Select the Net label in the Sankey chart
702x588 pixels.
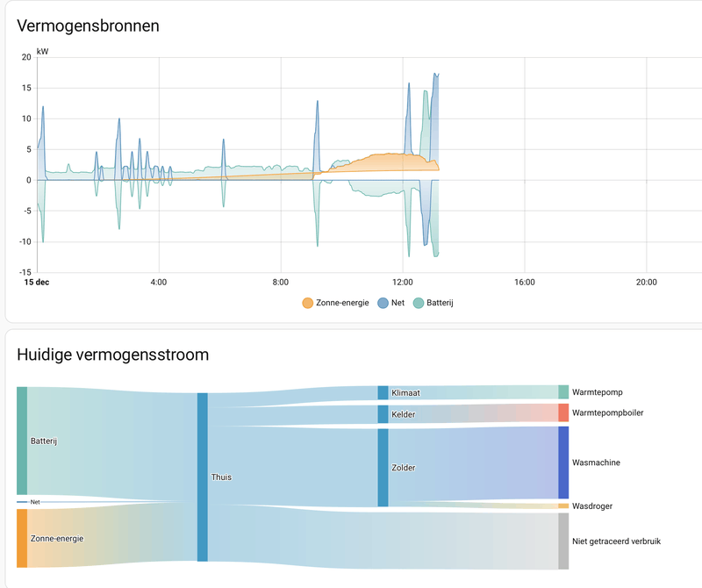click(34, 502)
